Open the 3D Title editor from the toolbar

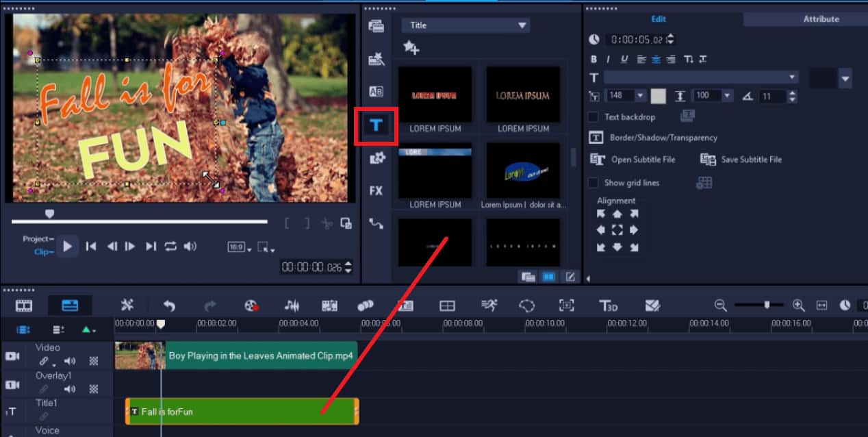point(609,305)
